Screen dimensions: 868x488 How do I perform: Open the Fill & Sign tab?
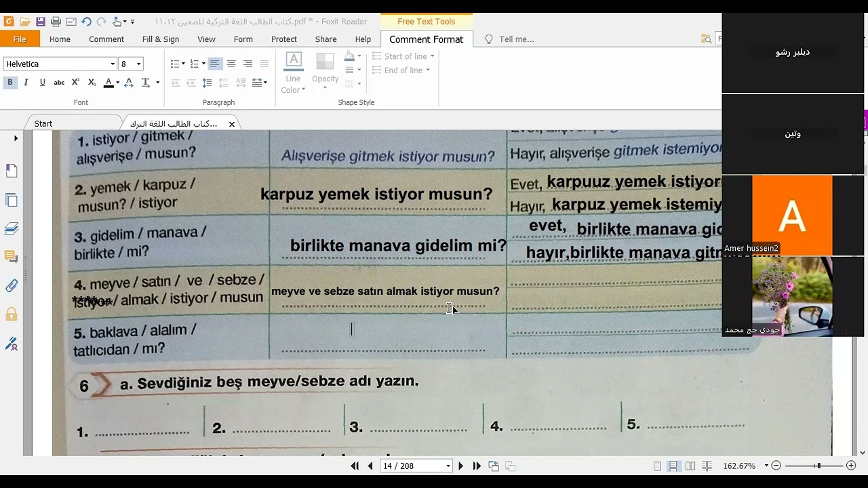161,39
